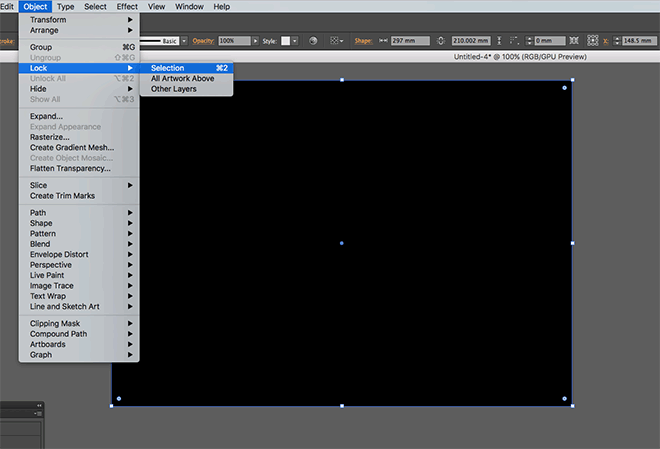Select Other Layers in Lock submenu
Viewport: 660px width, 449px height.
(x=173, y=89)
